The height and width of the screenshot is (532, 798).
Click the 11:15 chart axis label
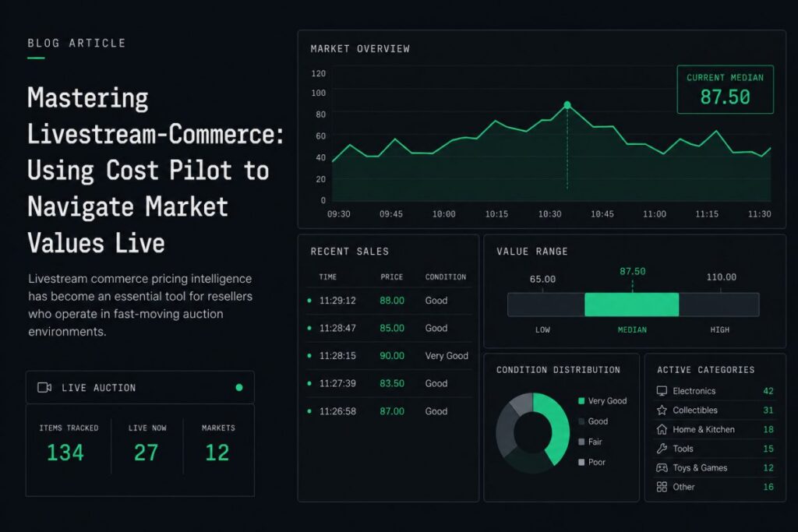click(x=707, y=214)
